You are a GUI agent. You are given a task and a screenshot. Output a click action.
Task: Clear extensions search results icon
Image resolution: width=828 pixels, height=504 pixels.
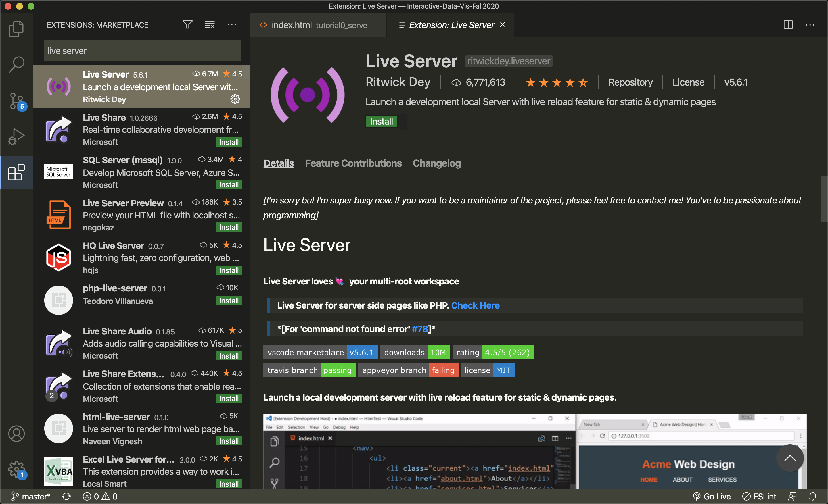click(210, 24)
